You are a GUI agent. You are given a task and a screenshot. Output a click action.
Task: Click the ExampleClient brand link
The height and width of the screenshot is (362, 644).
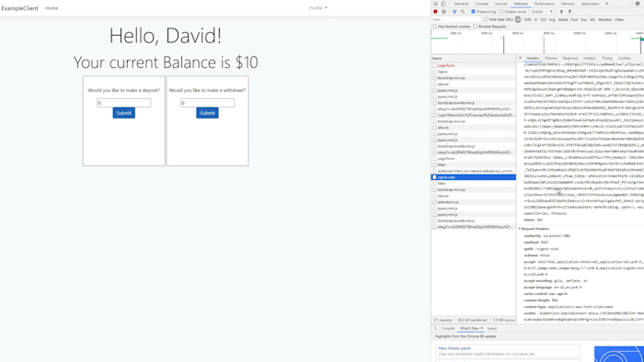19,7
